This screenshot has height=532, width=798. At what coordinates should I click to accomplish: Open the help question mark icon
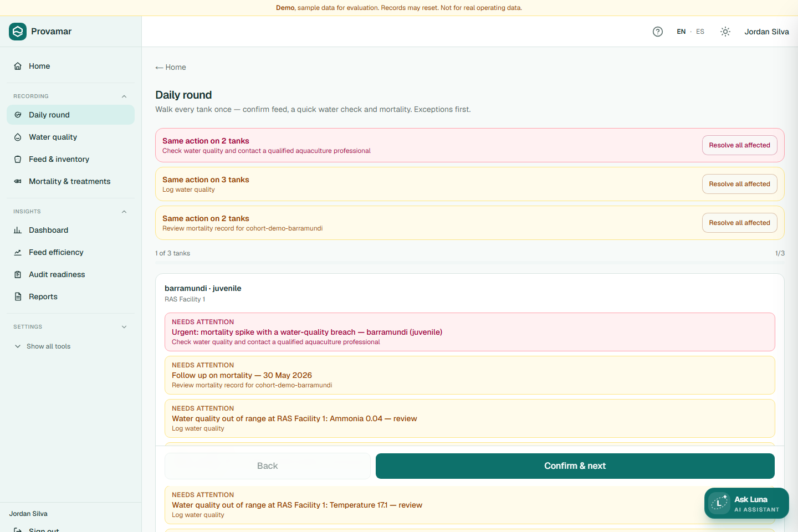[x=658, y=32]
